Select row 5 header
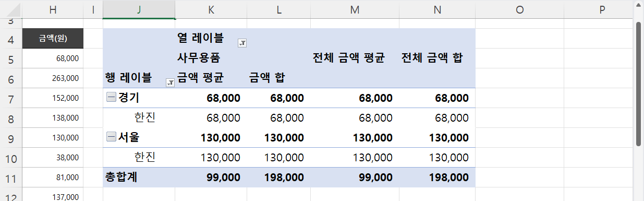The width and height of the screenshot is (644, 201). [x=11, y=58]
